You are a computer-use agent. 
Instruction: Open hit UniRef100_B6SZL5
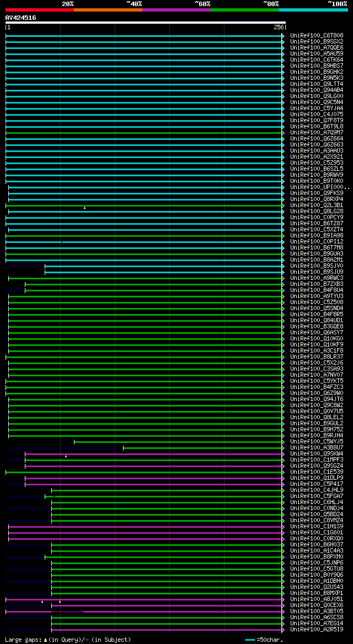317,169
